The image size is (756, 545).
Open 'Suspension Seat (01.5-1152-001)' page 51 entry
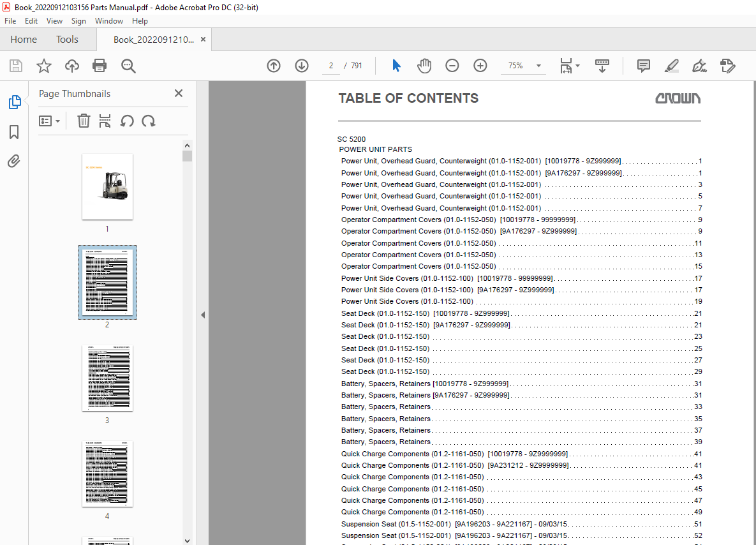(521, 525)
